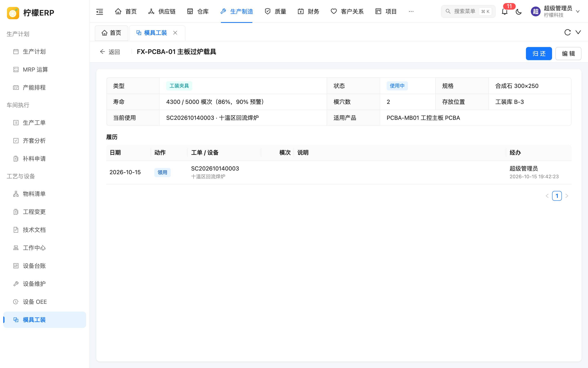Open 齐套分析 in the sidebar
The width and height of the screenshot is (588, 368).
pos(45,141)
